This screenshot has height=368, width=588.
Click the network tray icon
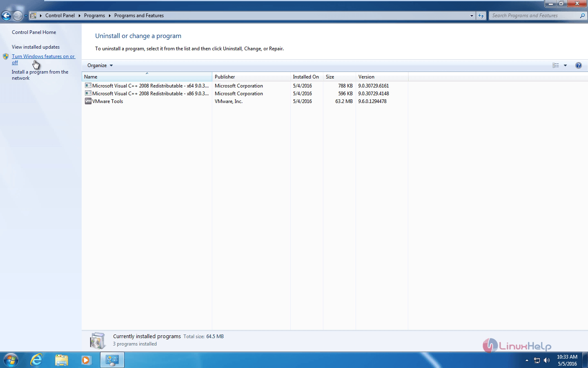tap(537, 360)
